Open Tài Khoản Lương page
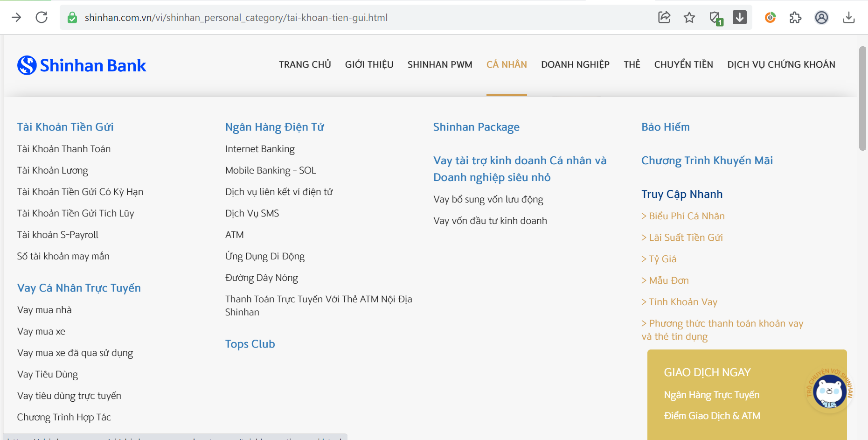Screen dimensions: 868x440 pos(53,170)
